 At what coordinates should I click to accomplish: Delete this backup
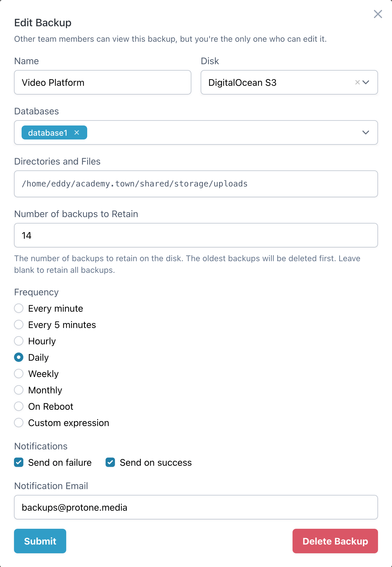click(x=335, y=541)
